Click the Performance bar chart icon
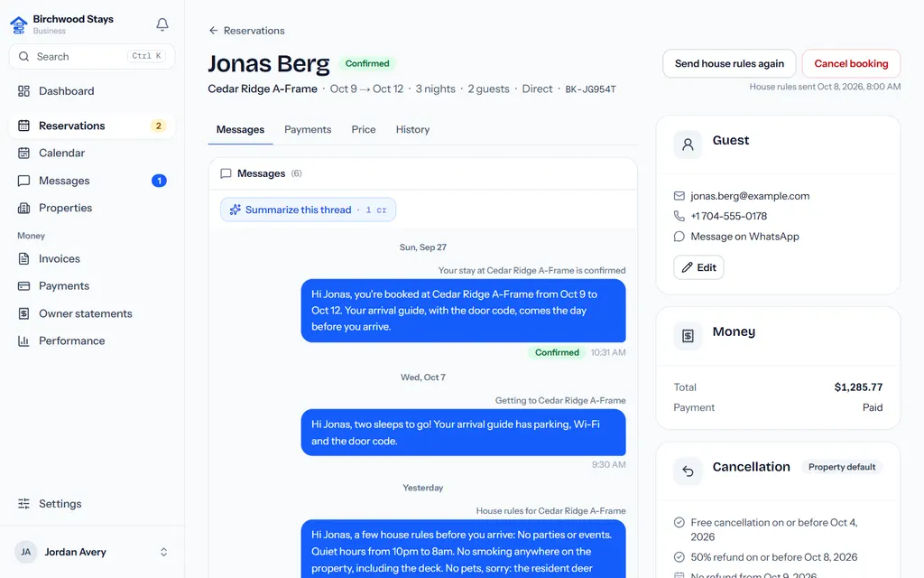This screenshot has height=578, width=924. tap(23, 340)
